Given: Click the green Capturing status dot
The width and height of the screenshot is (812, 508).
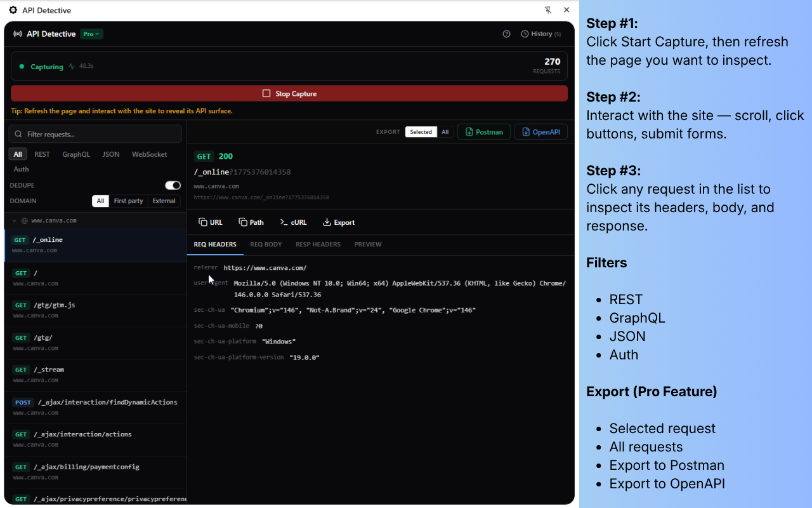Looking at the screenshot, I should point(22,66).
